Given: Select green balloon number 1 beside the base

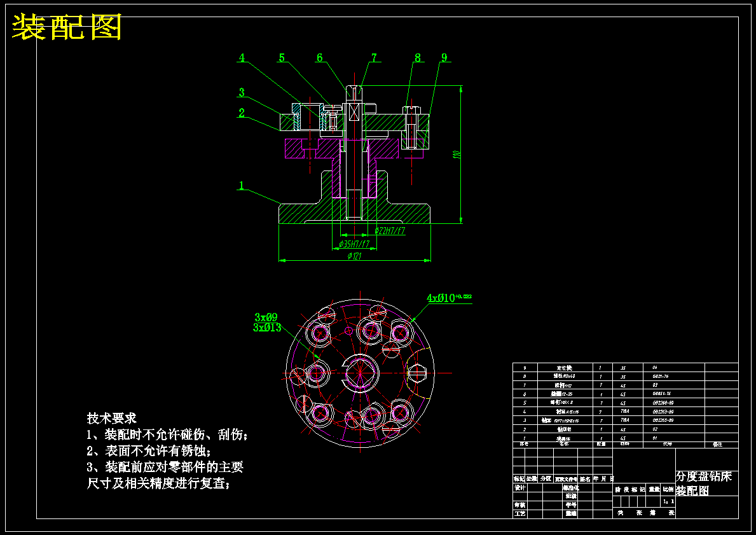Looking at the screenshot, I should pyautogui.click(x=242, y=185).
